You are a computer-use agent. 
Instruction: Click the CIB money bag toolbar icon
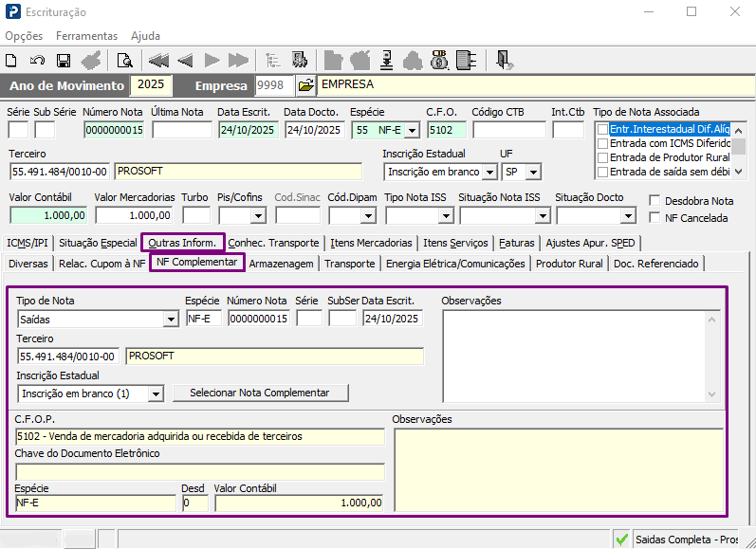click(x=439, y=60)
